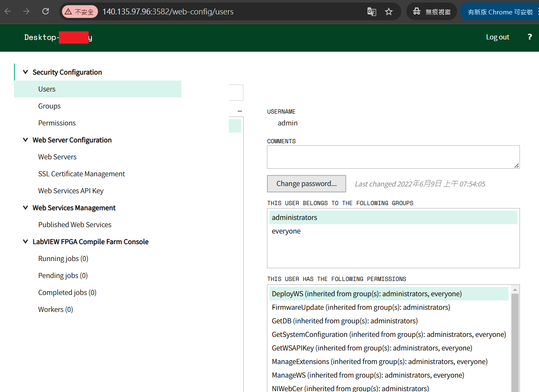Image resolution: width=539 pixels, height=392 pixels.
Task: Select the FirmwareUpdate permission row
Action: click(x=389, y=307)
